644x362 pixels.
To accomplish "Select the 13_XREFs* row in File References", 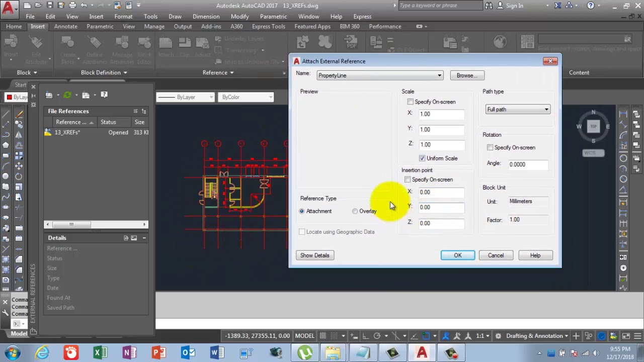I will tap(96, 132).
